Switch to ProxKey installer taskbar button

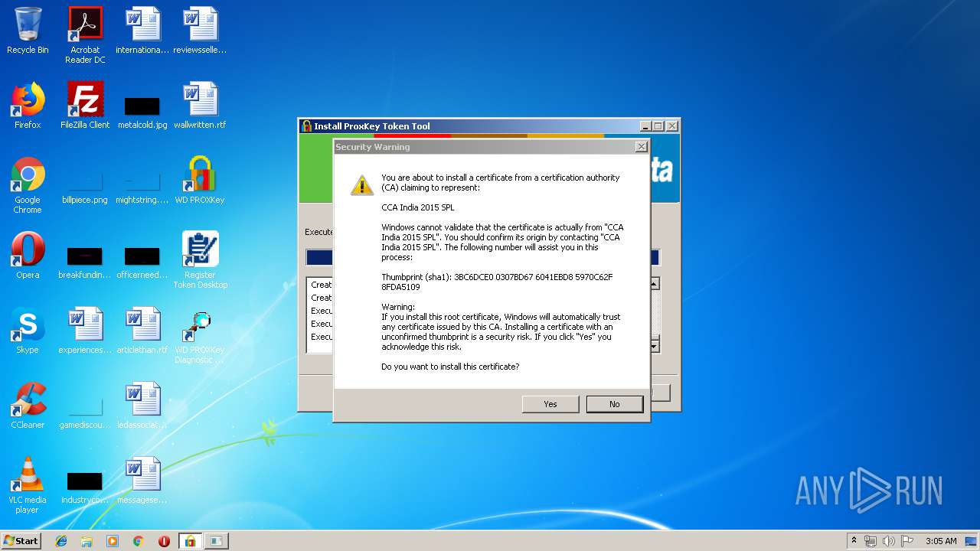click(x=190, y=541)
